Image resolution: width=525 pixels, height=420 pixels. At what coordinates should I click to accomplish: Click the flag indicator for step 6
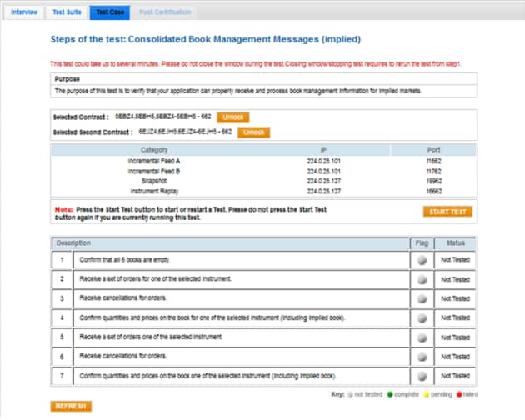[423, 357]
